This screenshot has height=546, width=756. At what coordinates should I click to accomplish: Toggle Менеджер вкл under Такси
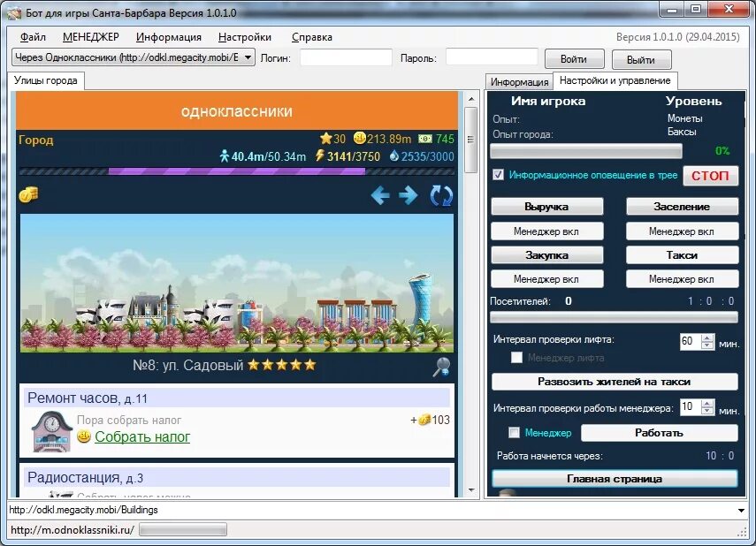click(x=682, y=279)
